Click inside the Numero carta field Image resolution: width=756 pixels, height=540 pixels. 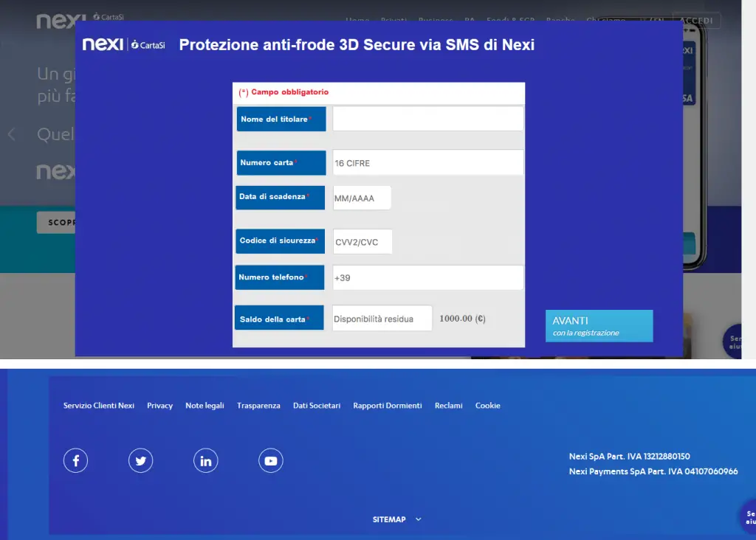coord(427,162)
